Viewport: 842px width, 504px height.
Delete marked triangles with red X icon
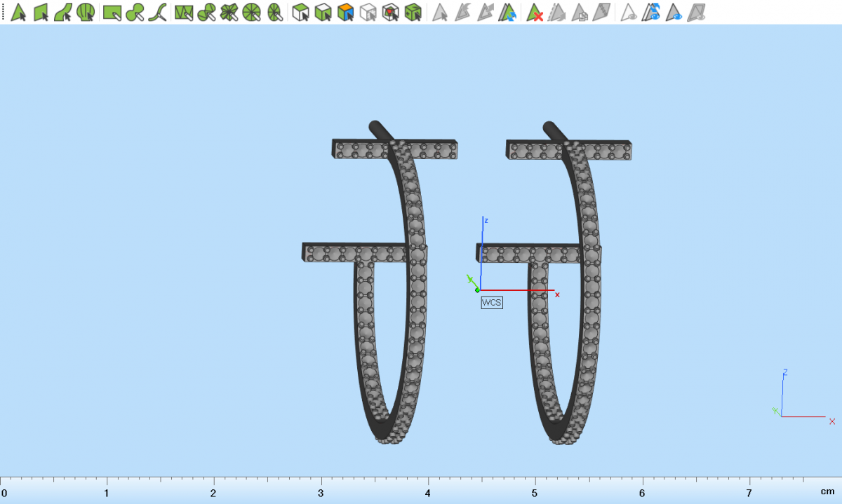(x=535, y=12)
